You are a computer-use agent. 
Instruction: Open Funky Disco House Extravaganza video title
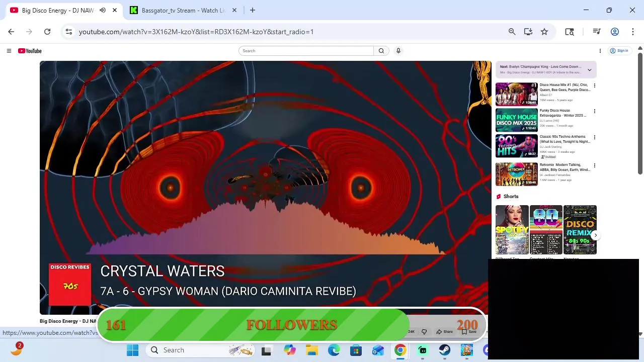coord(562,113)
